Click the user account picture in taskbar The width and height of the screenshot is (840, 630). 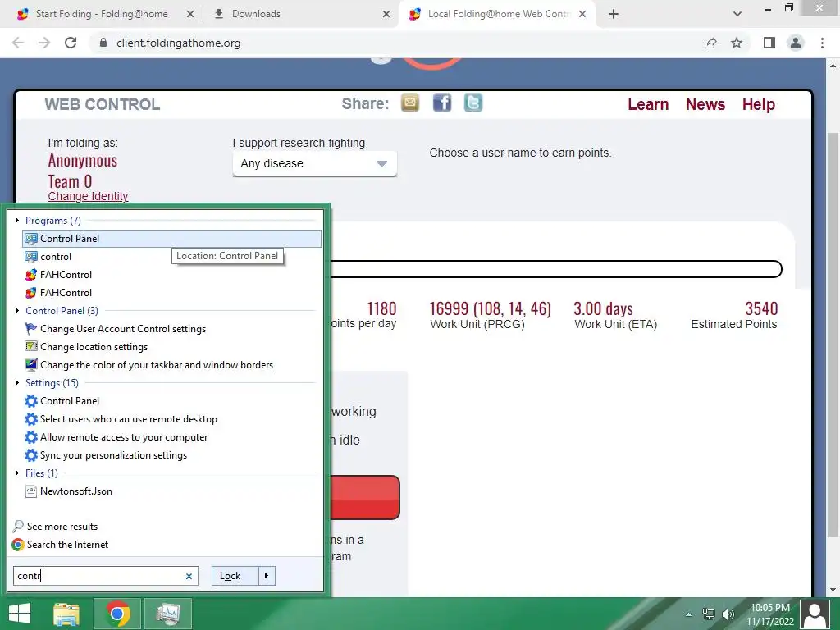click(x=815, y=614)
